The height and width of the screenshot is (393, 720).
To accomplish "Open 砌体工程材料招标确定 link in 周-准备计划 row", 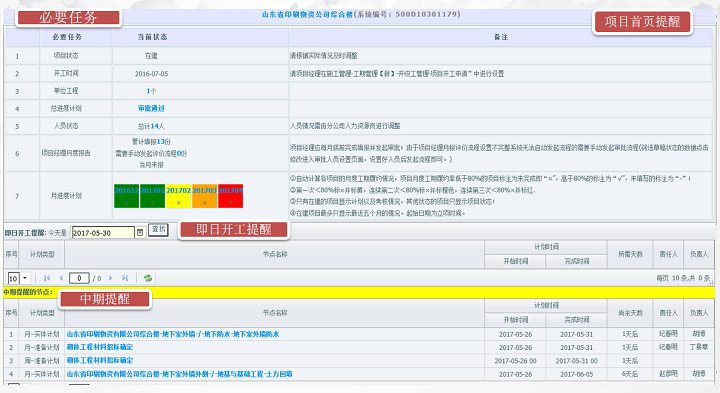I will (x=100, y=360).
